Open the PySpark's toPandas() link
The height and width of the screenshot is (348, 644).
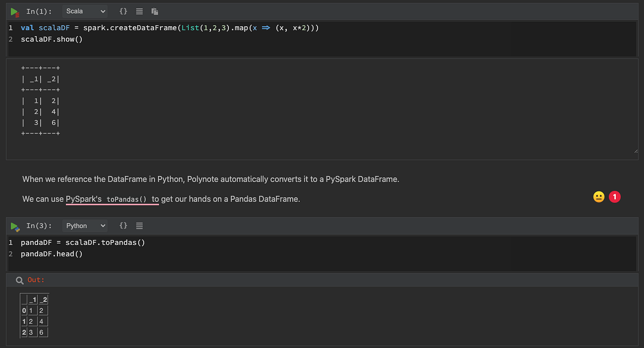tap(112, 199)
